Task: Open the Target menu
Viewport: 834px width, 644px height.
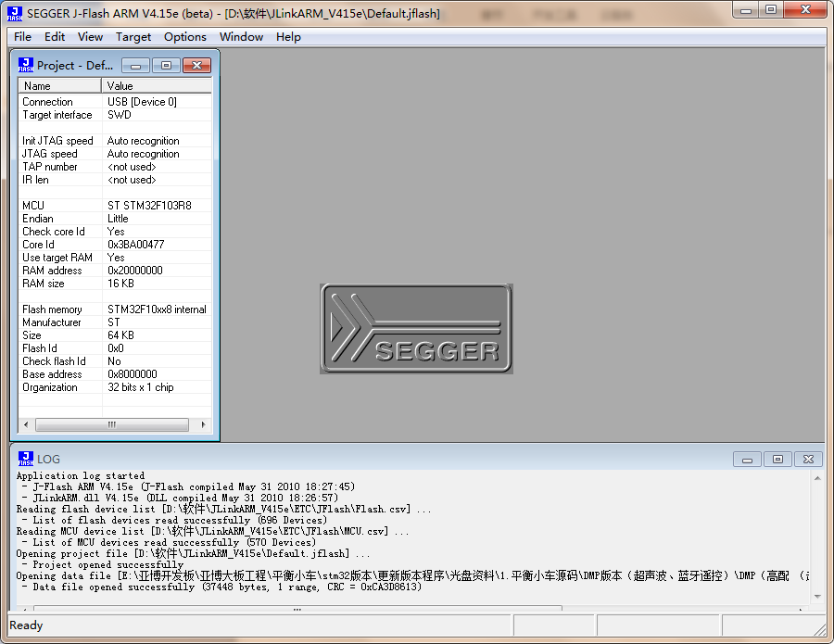Action: (x=133, y=37)
